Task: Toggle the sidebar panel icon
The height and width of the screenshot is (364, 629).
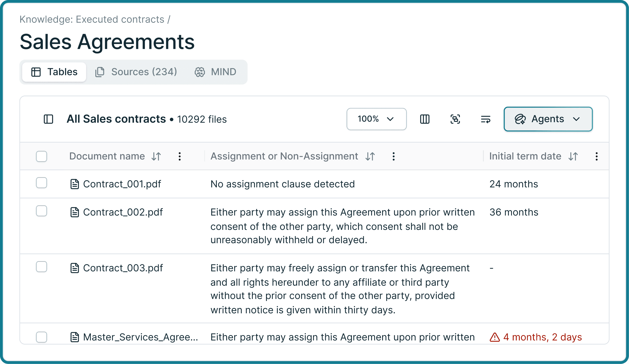Action: click(x=48, y=119)
